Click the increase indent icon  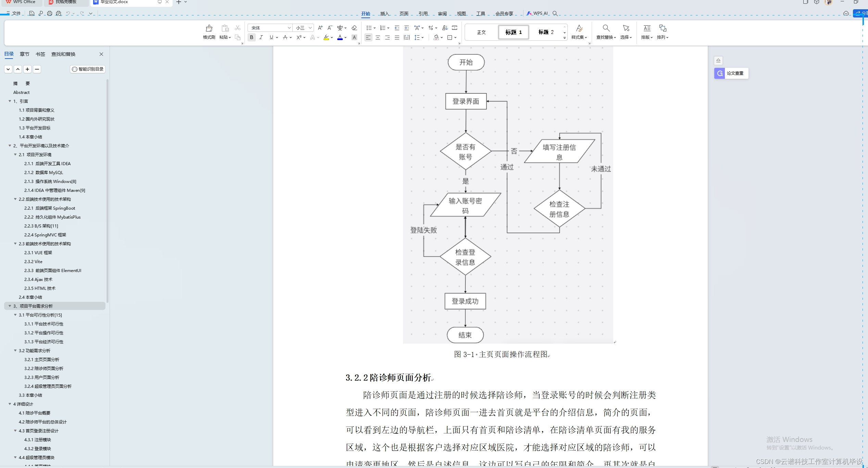[406, 28]
